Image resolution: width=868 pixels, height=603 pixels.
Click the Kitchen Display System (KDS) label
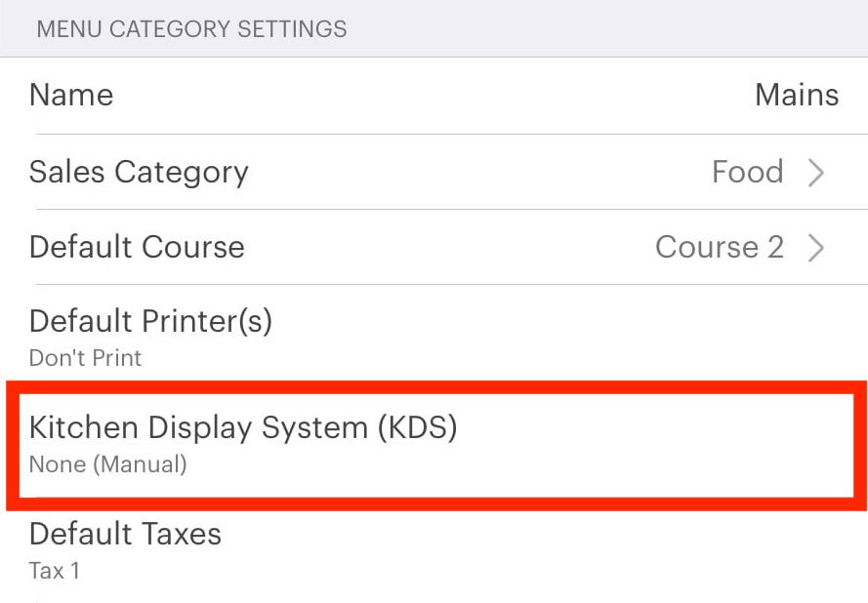tap(242, 427)
